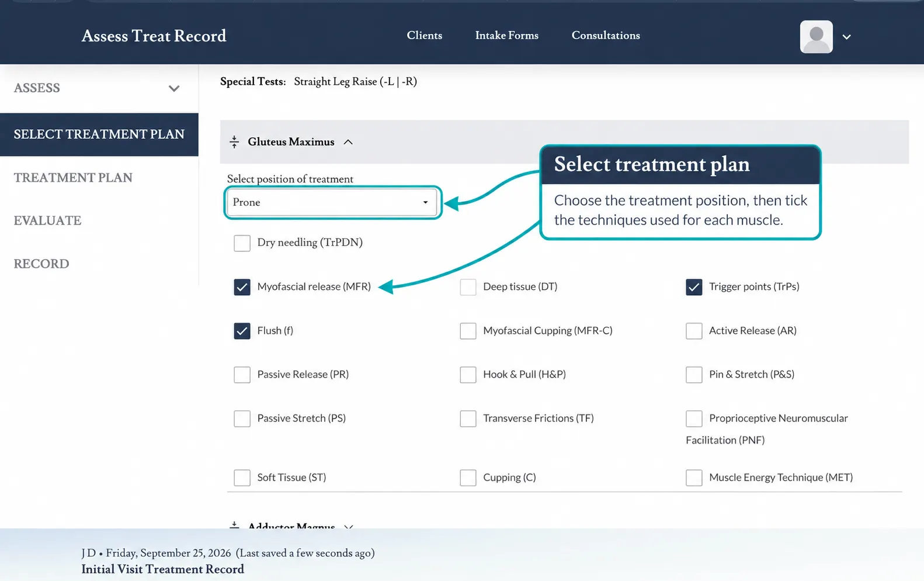Check the Pin & Stretch (P&S) box
Screen dimensions: 924x581
(694, 375)
